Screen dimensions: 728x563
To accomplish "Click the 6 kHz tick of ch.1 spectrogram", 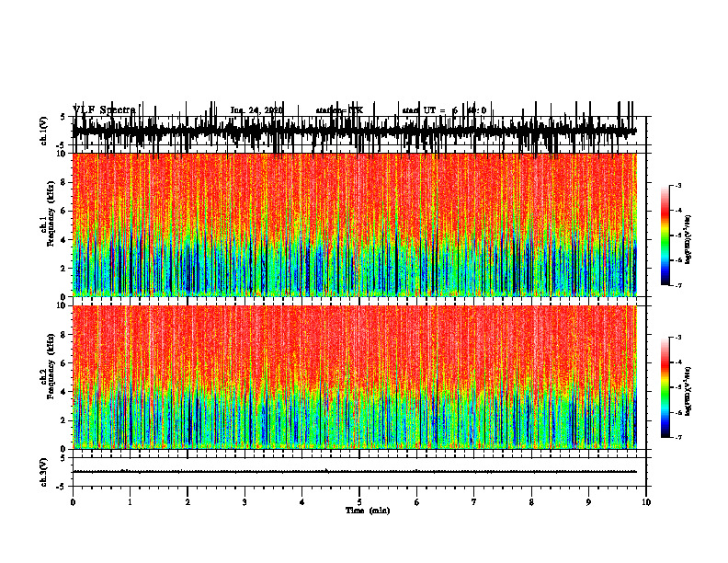I will [64, 212].
